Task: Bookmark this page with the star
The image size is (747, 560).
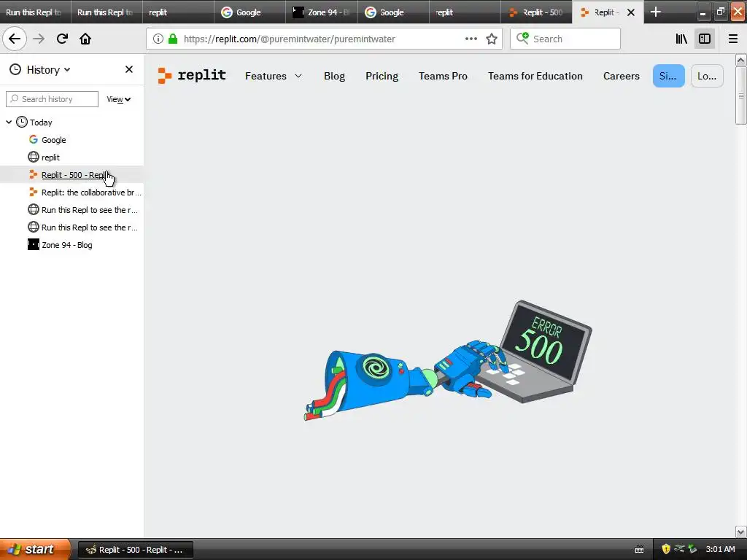Action: click(x=492, y=39)
